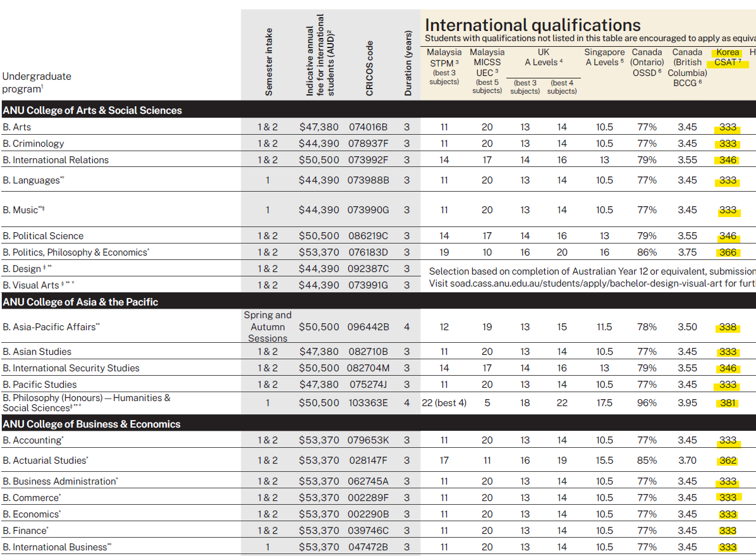756x556 pixels.
Task: Select 'B. Economics' program name
Action: 32,514
